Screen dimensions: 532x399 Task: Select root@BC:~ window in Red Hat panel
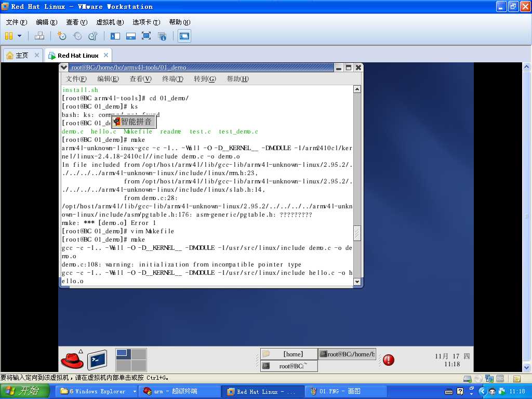coord(289,366)
